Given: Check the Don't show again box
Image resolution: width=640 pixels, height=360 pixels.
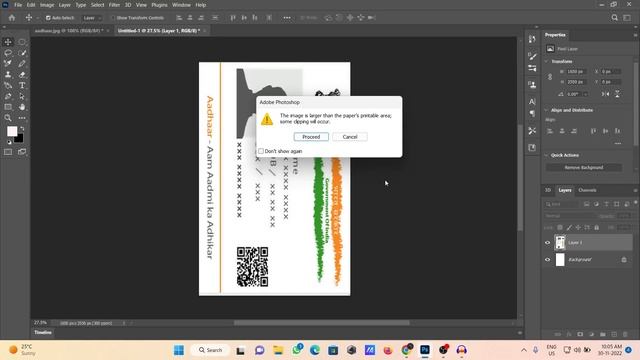Looking at the screenshot, I should 261,151.
